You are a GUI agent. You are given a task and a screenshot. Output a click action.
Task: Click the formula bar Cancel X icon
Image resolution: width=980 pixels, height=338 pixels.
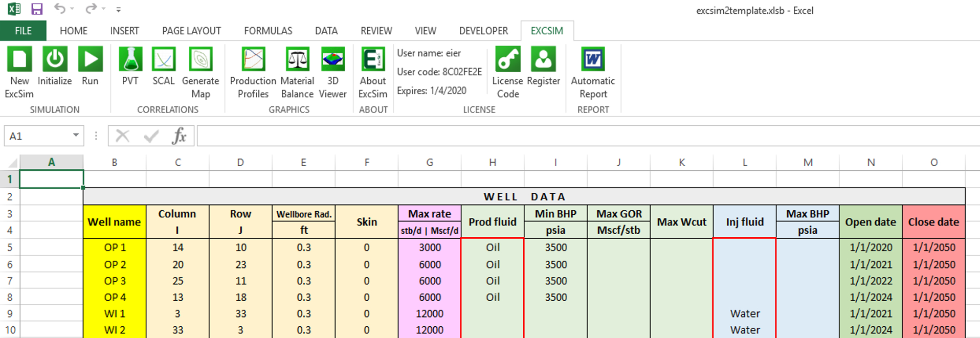coord(122,136)
